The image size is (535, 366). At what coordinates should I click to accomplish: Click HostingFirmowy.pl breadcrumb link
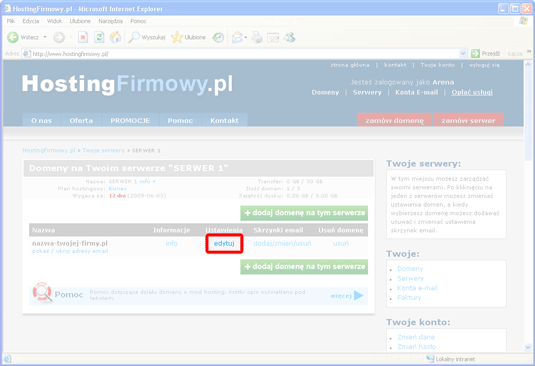coord(49,150)
